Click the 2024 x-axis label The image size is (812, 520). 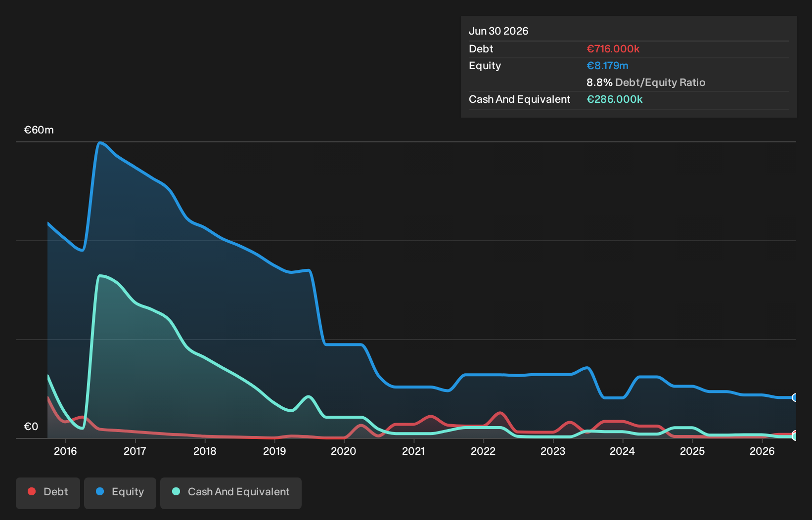(x=622, y=451)
